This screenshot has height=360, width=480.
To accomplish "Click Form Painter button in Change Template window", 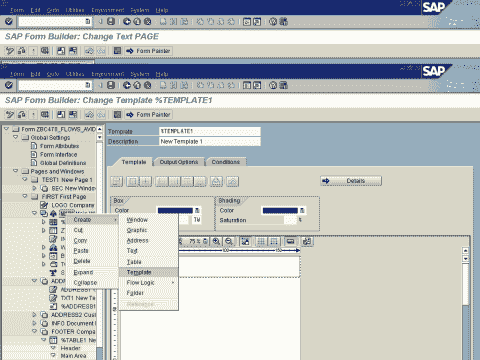I will pos(148,115).
